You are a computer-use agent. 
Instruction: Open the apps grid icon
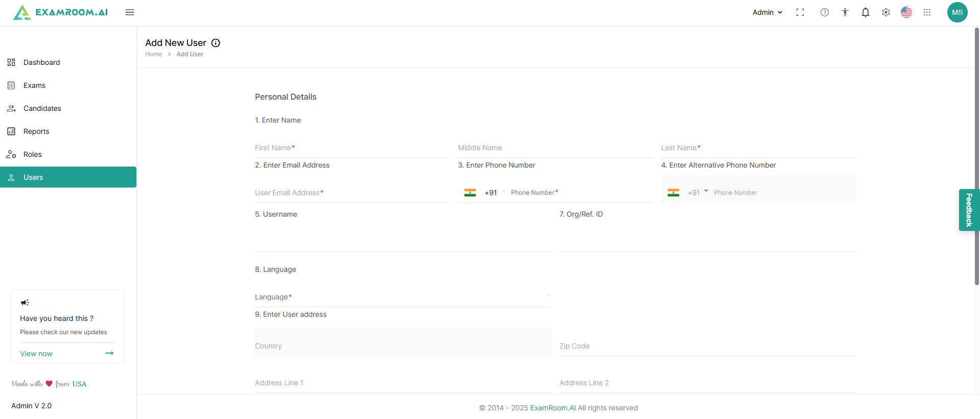click(x=927, y=12)
